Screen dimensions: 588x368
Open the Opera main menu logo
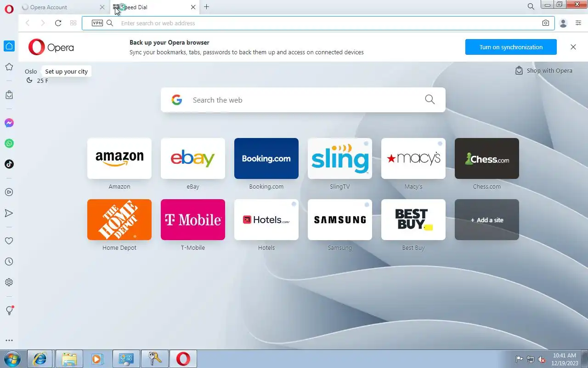click(9, 9)
